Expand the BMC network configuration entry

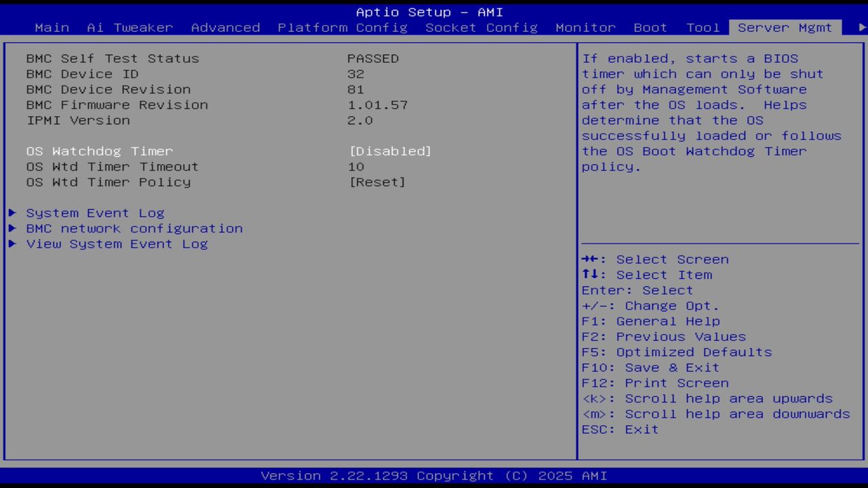(x=12, y=228)
